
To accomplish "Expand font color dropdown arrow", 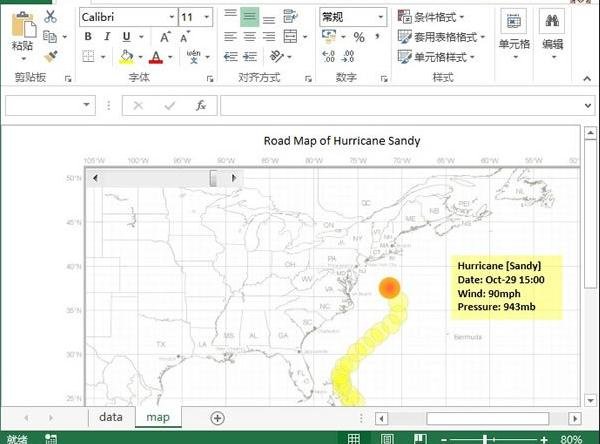I will 170,57.
